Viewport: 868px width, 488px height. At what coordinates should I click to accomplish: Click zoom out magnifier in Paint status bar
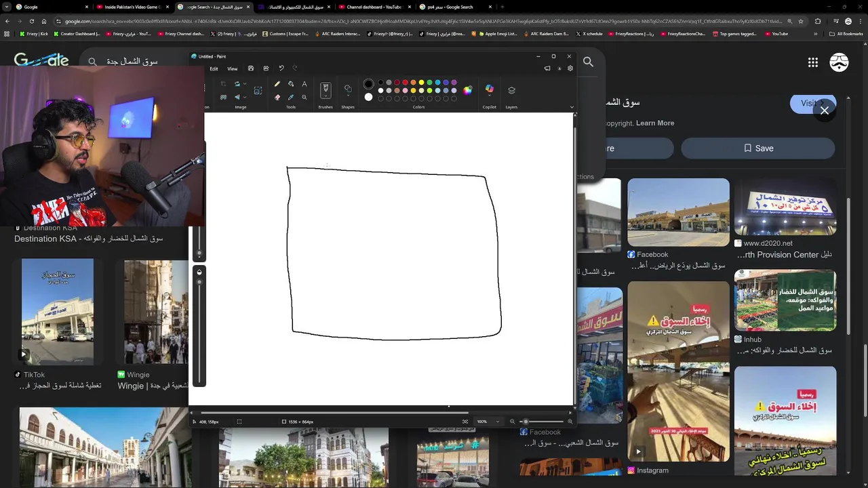tap(512, 422)
